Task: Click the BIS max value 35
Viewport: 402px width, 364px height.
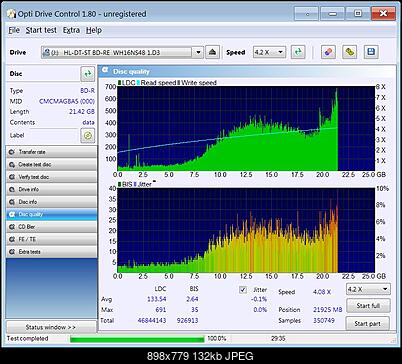Action: [x=195, y=310]
